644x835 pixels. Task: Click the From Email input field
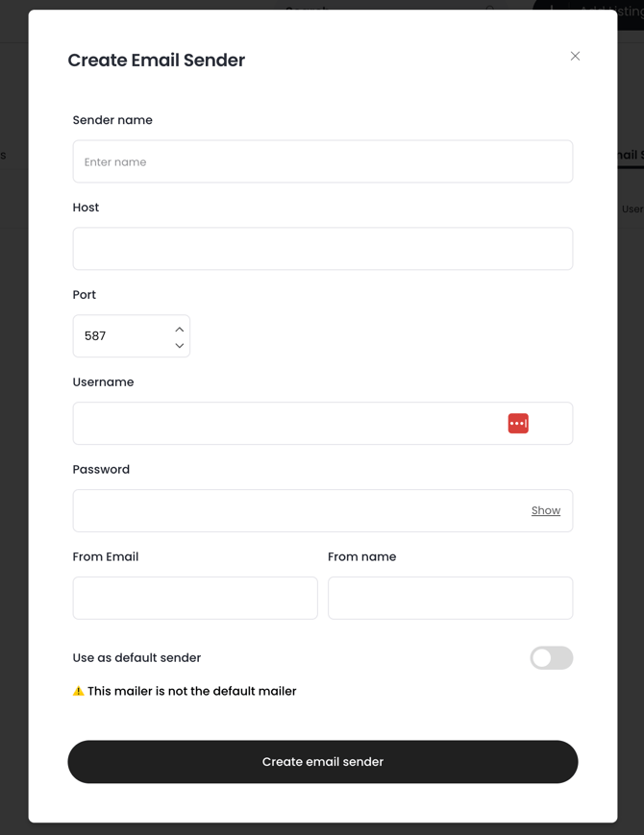point(195,599)
